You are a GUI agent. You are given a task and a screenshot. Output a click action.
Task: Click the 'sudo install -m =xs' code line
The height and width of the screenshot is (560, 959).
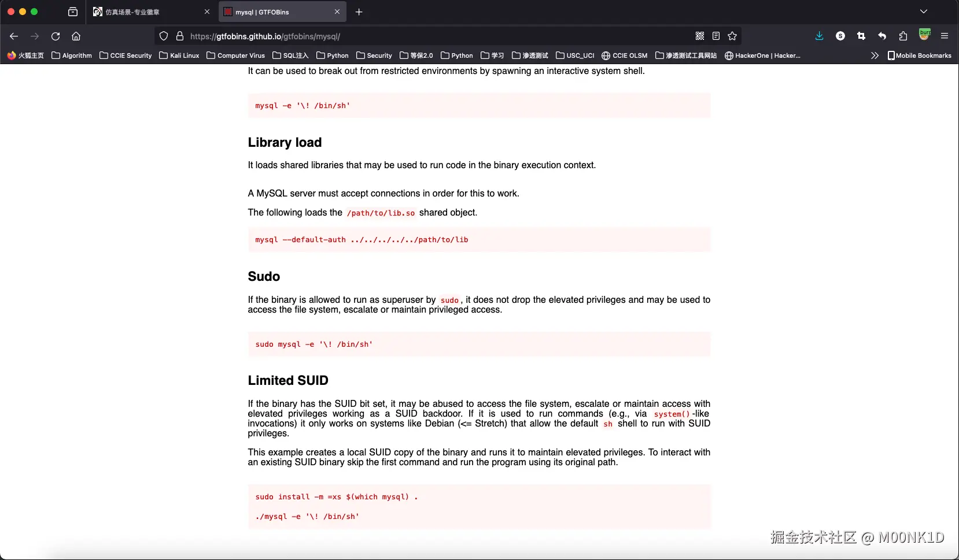click(x=337, y=497)
